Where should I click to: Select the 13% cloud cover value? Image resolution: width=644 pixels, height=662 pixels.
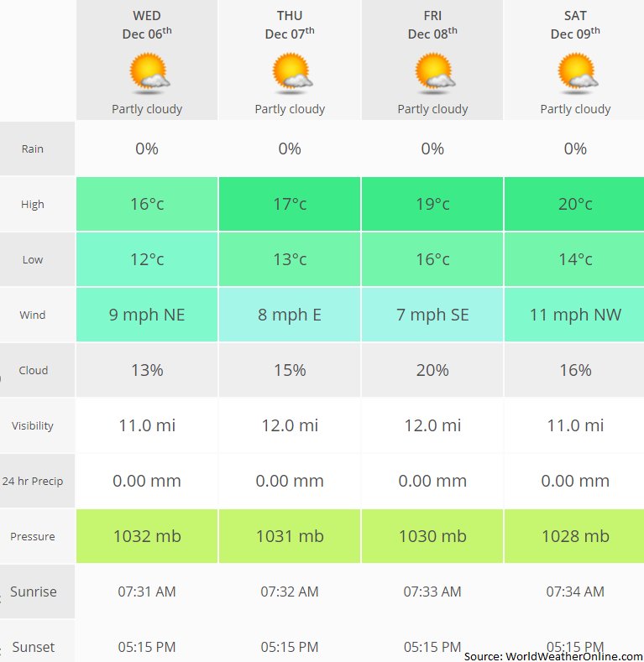pos(147,370)
